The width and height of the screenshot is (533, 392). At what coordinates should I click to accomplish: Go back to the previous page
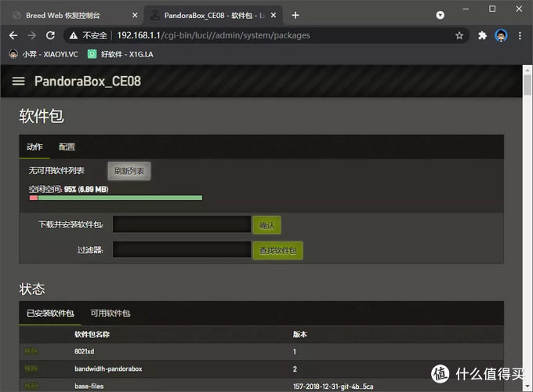pyautogui.click(x=13, y=35)
